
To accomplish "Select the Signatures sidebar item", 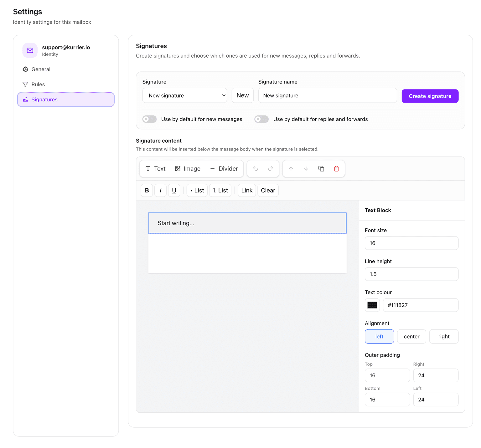I will click(x=66, y=99).
